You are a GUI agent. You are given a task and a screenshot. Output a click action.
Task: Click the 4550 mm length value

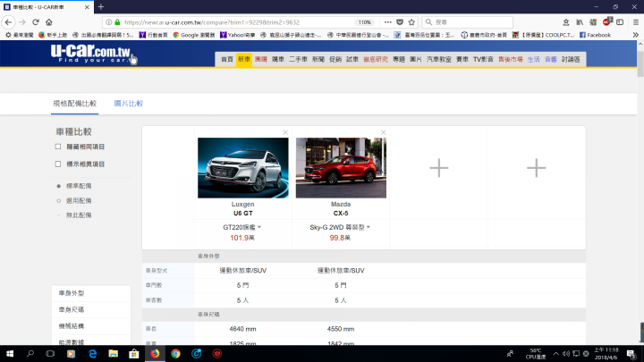(x=341, y=329)
